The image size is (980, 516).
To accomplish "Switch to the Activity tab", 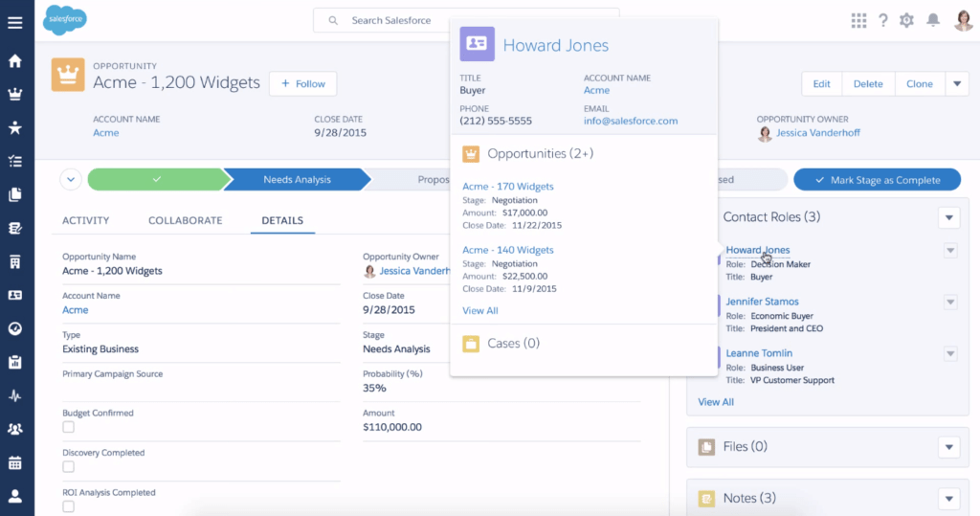I will (85, 220).
